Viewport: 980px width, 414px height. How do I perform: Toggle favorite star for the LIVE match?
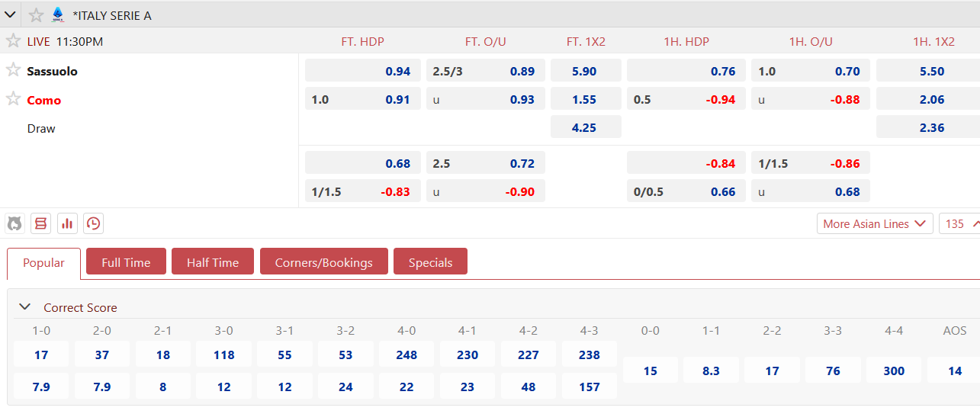13,41
